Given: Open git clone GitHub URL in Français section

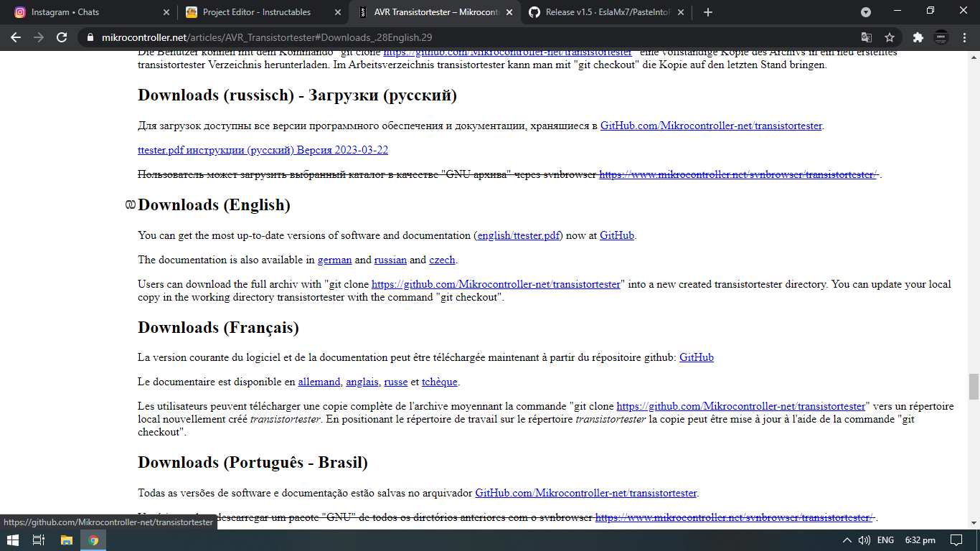Looking at the screenshot, I should click(x=741, y=406).
